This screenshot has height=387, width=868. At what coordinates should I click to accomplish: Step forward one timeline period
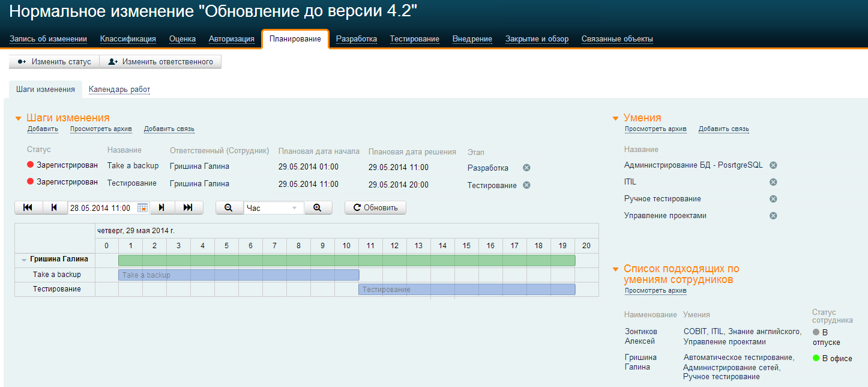click(162, 208)
